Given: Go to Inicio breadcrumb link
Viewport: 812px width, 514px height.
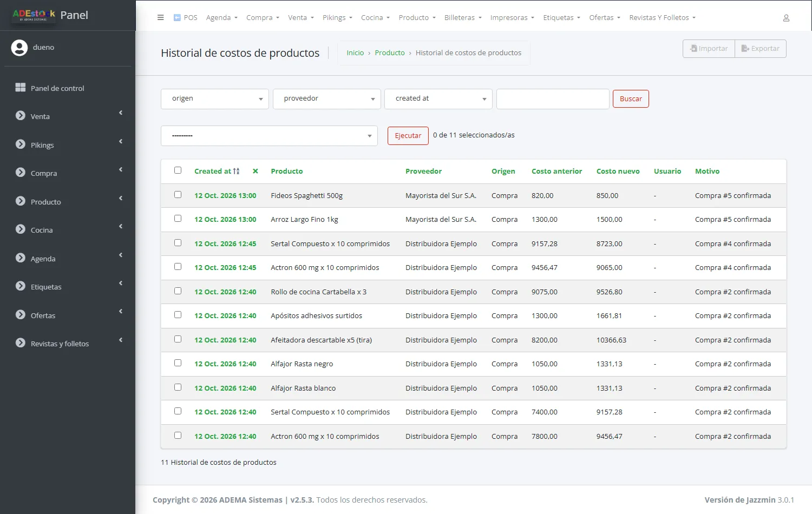Looking at the screenshot, I should [x=355, y=53].
